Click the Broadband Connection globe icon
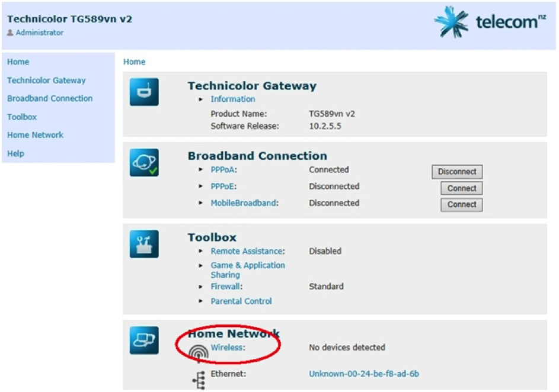Viewport: 559px width, 392px height. (x=144, y=162)
